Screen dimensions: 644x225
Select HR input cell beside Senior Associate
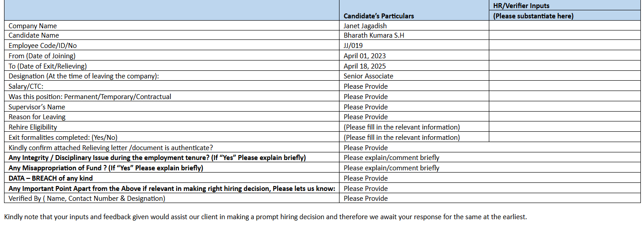tap(564, 76)
